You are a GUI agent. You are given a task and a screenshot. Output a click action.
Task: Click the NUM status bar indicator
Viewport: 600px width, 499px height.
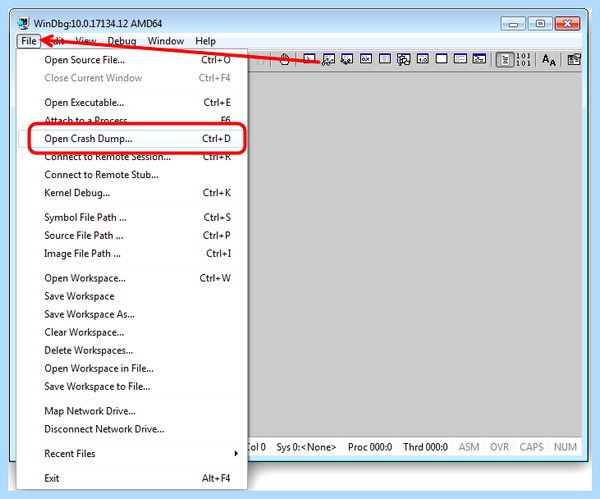[x=565, y=447]
